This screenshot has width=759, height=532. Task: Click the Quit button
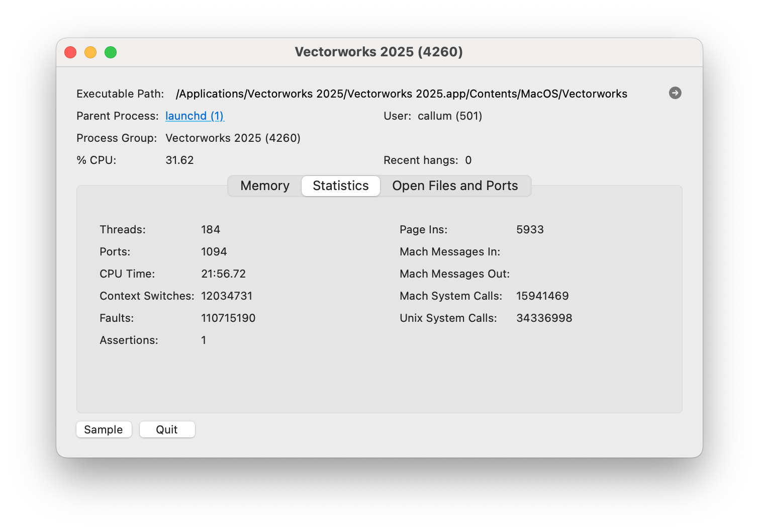[167, 429]
